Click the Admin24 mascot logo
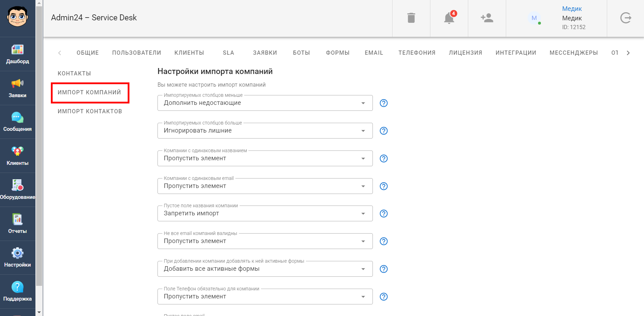Screen dimensions: 644x316 click(x=17, y=16)
